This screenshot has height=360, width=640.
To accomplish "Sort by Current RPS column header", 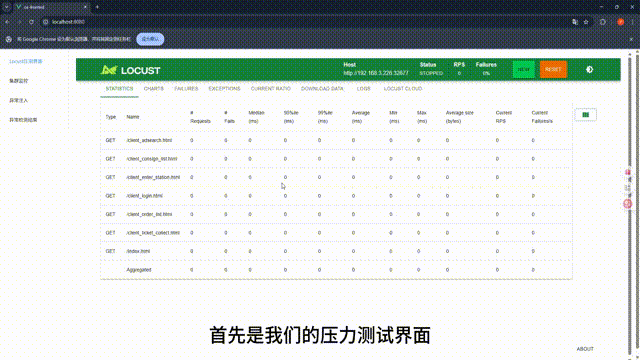I will [504, 117].
